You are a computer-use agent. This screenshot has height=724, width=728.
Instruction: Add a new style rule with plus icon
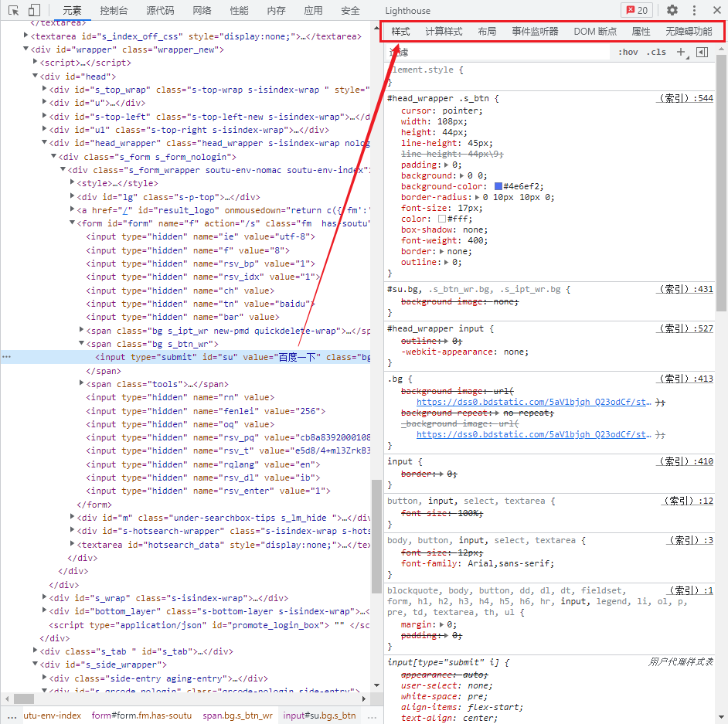coord(681,52)
